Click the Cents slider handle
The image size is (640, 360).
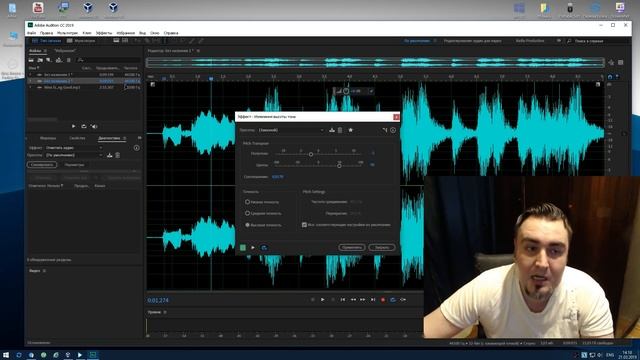click(x=339, y=166)
